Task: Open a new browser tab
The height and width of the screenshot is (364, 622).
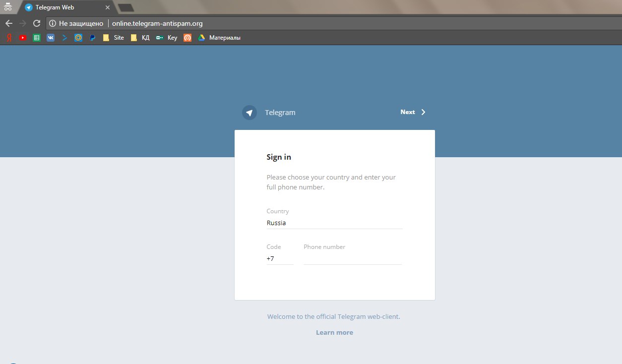Action: [x=126, y=7]
